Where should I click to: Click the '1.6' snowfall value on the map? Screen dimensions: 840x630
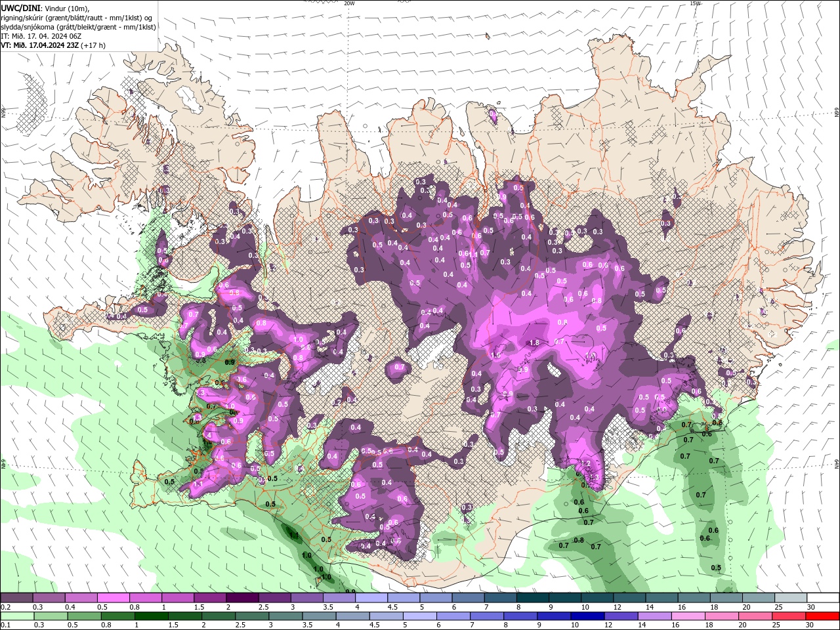click(x=495, y=355)
